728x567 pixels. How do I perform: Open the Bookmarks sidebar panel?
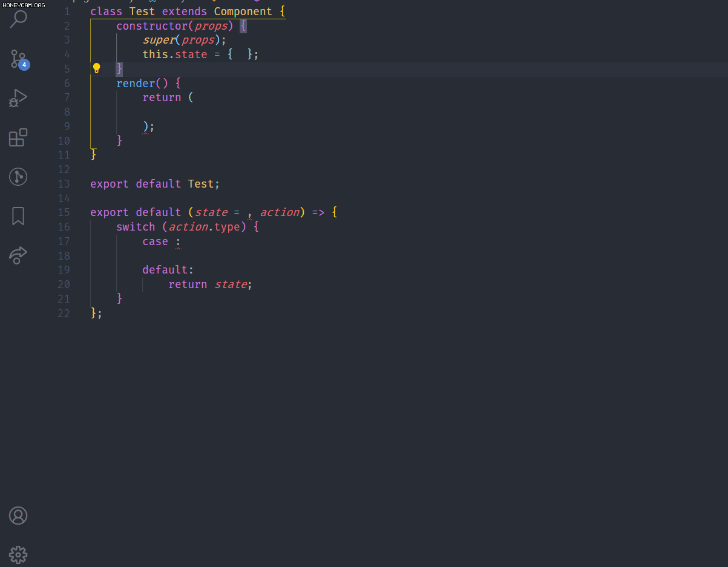(18, 216)
